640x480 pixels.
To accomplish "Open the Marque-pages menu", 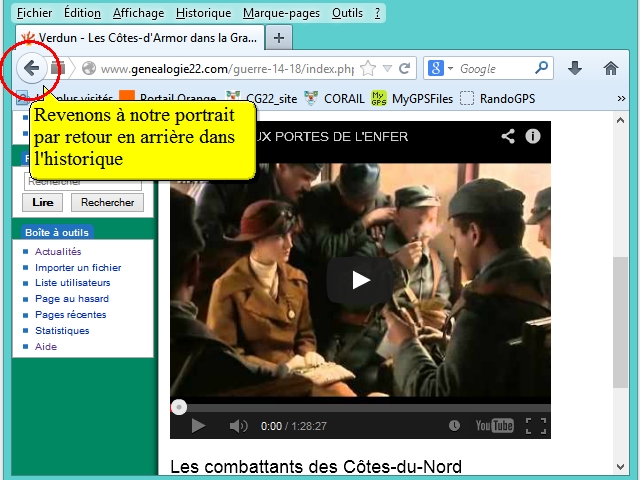I will 281,13.
